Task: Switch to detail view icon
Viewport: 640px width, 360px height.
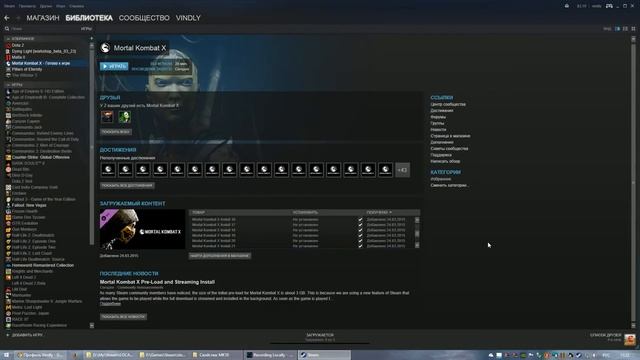Action: click(618, 29)
